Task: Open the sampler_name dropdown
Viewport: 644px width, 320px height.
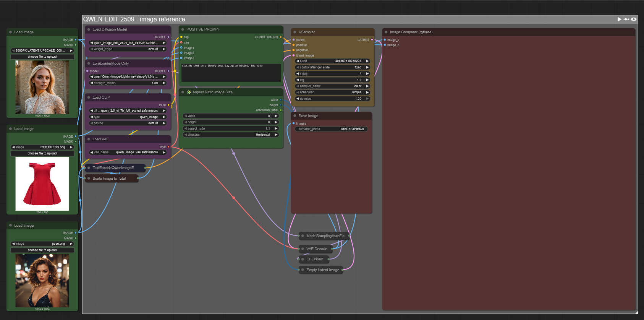Action: (332, 86)
